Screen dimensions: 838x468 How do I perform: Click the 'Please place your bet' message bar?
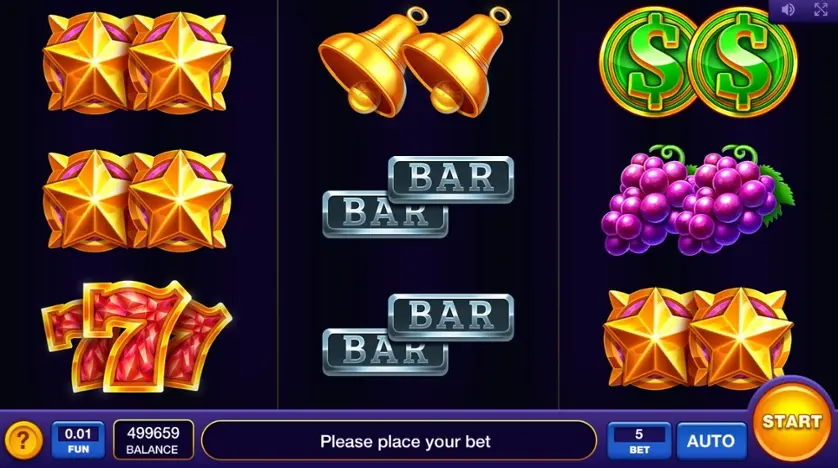(399, 441)
